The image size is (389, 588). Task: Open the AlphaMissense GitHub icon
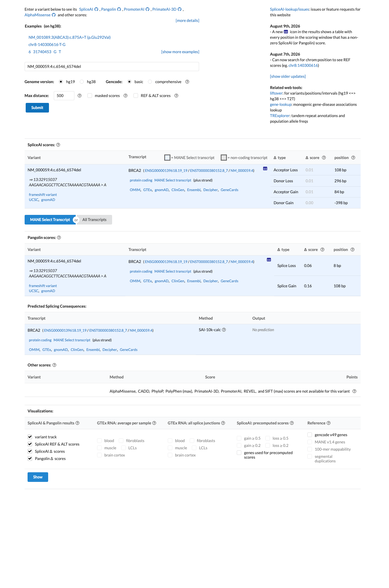tap(54, 15)
